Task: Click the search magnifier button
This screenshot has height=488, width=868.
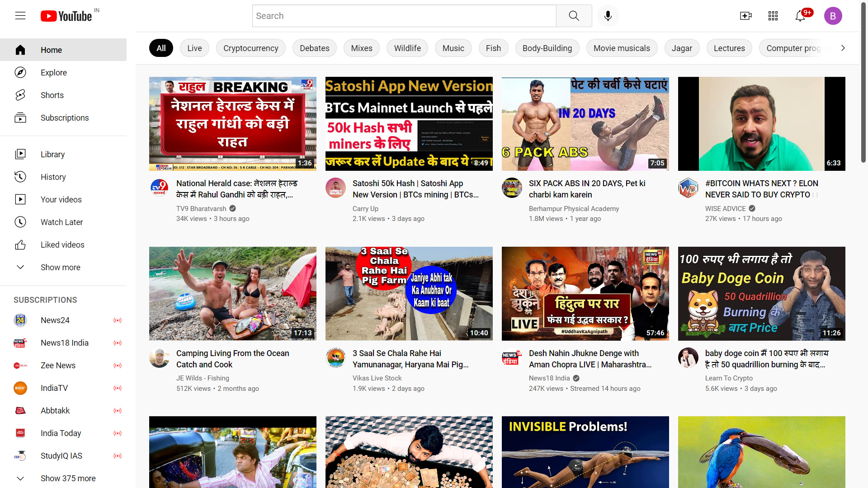Action: coord(574,16)
